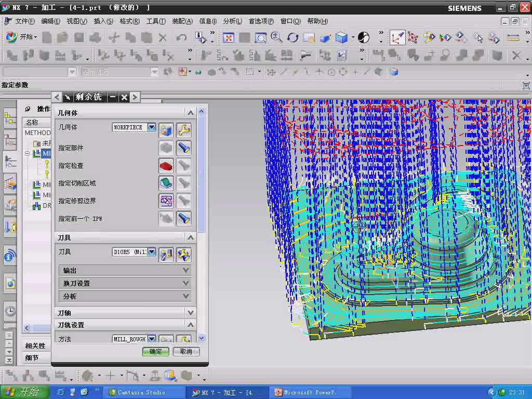Screen dimensions: 532x399
Task: Click the new tool icon beside D10R5
Action: pos(166,255)
